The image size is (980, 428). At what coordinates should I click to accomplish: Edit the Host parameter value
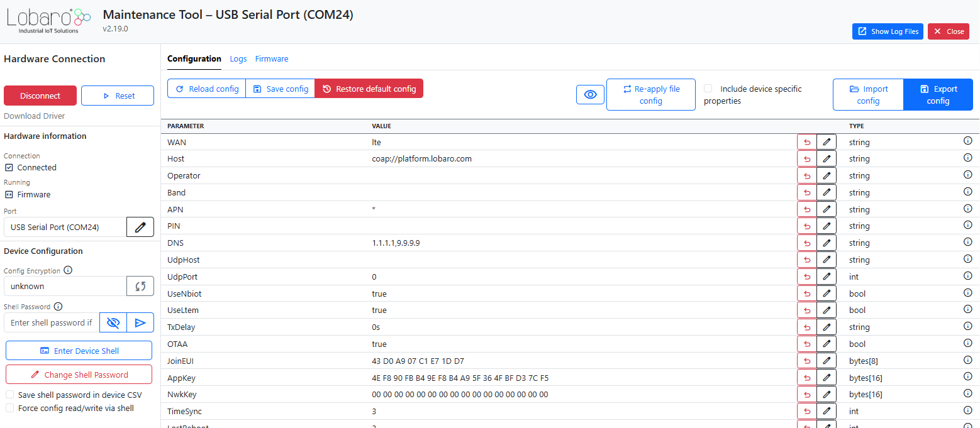click(827, 159)
